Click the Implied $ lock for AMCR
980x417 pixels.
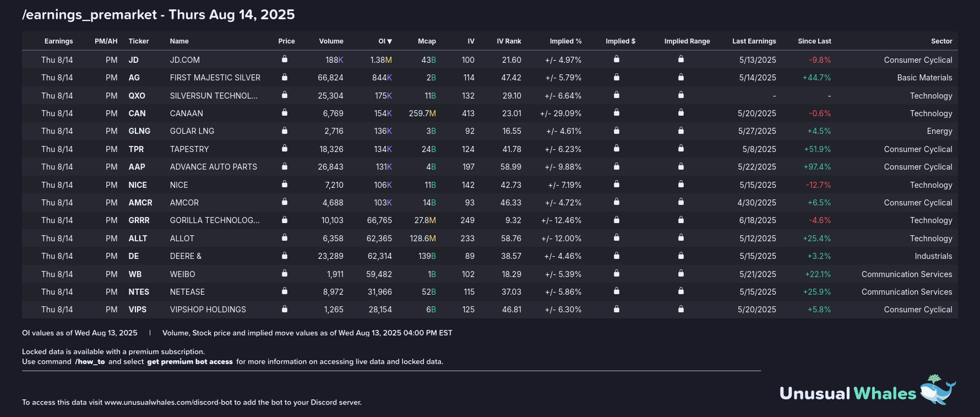(x=617, y=202)
